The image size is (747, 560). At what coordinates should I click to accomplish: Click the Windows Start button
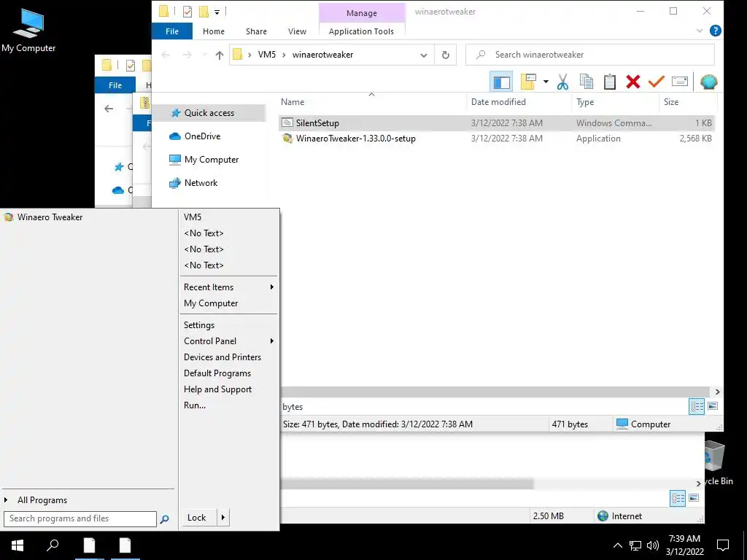(18, 545)
